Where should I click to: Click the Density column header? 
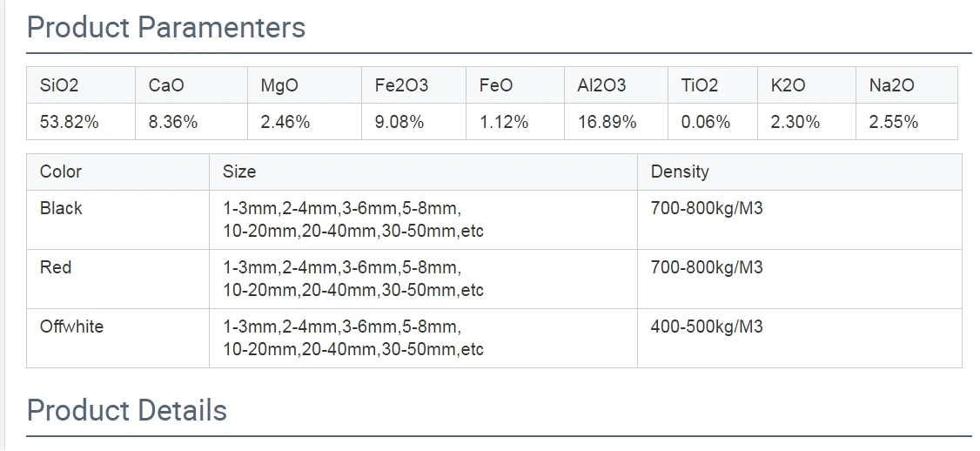(799, 172)
